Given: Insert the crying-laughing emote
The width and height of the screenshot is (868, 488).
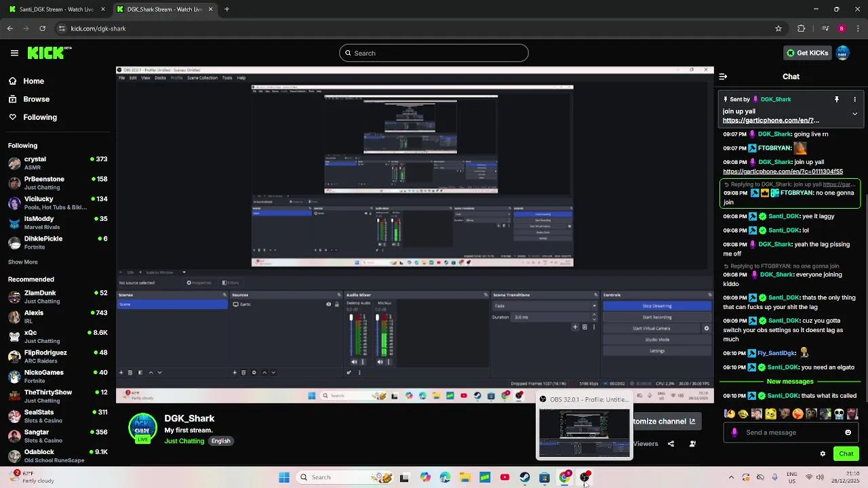Looking at the screenshot, I should [743, 414].
